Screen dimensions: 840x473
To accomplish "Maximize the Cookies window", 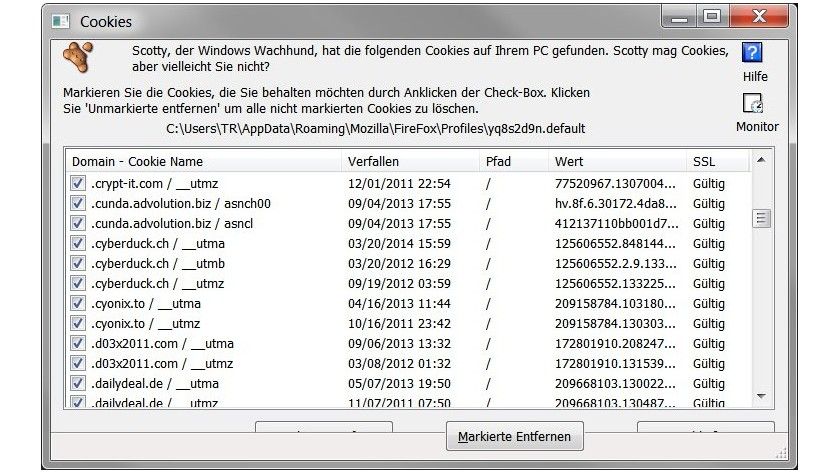I will point(712,17).
